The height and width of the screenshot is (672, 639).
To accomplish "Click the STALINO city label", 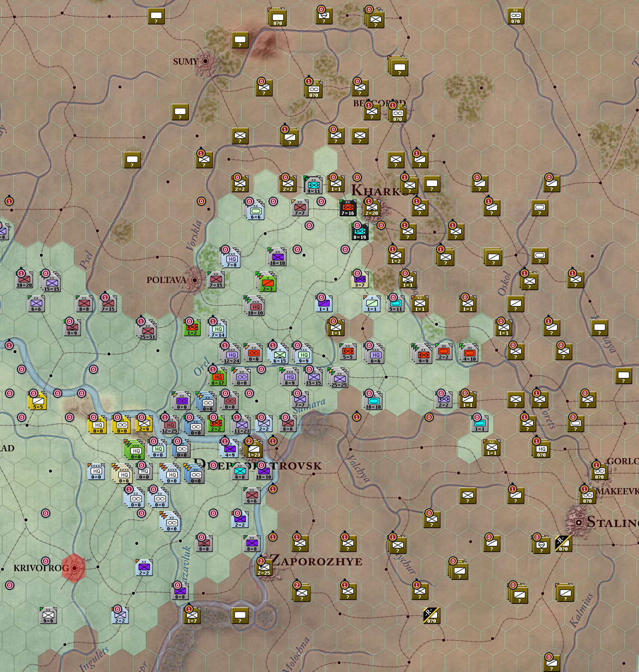I will click(x=613, y=521).
